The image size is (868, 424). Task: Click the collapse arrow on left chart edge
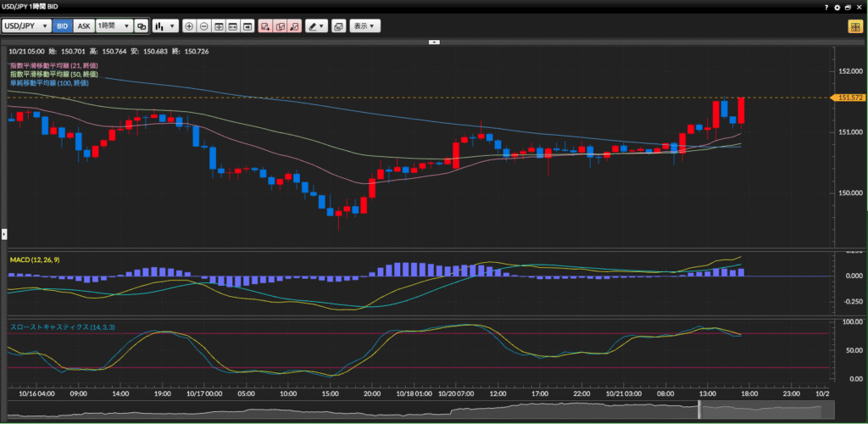click(x=3, y=232)
